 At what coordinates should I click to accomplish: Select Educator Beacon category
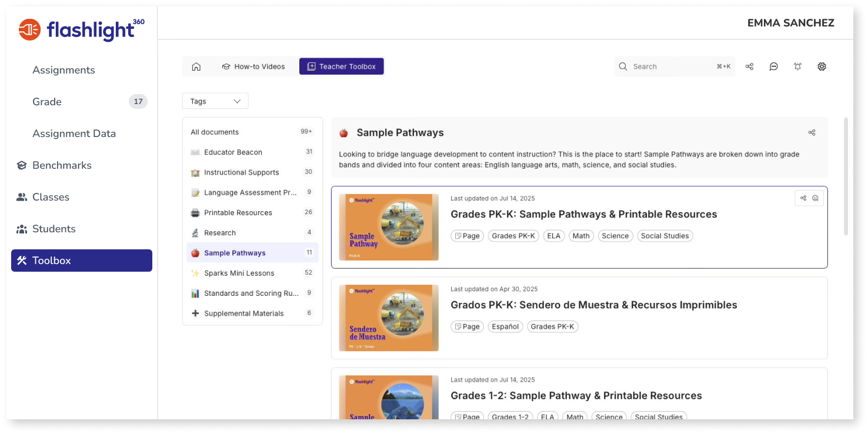coord(252,152)
